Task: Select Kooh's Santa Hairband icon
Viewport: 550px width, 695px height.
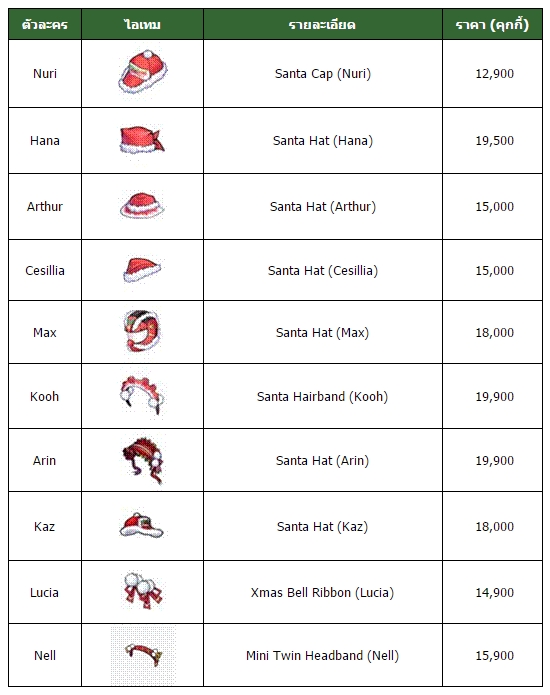Action: (x=142, y=396)
